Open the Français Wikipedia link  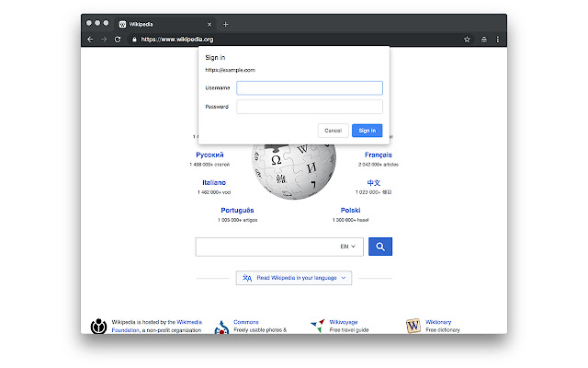(378, 155)
